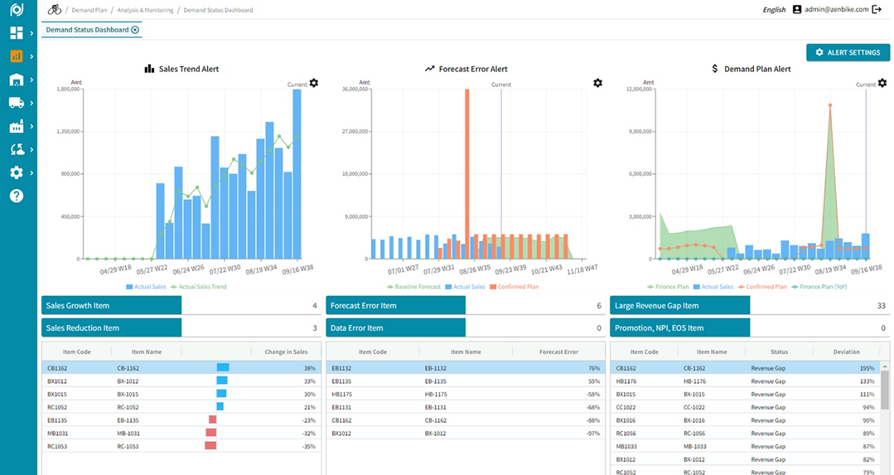Select the HB1176 row in Revenue Gap table
Viewport: 894px width, 475px height.
[x=626, y=381]
